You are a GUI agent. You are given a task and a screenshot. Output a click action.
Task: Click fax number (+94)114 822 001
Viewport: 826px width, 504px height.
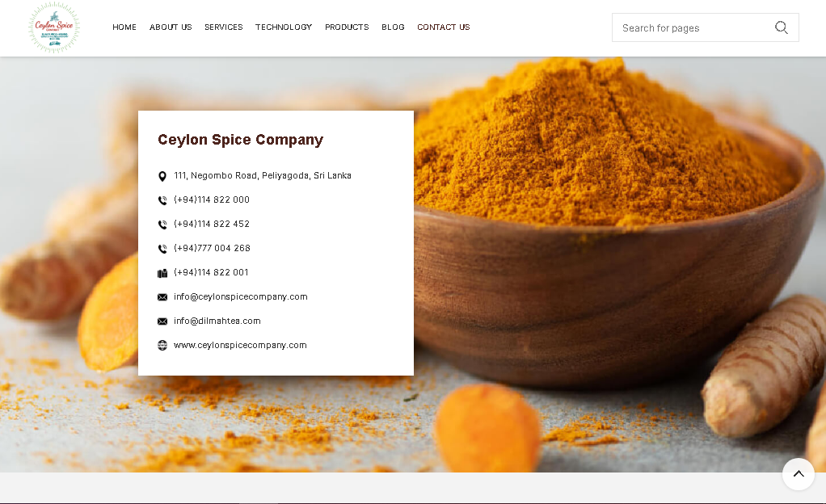pyautogui.click(x=211, y=272)
